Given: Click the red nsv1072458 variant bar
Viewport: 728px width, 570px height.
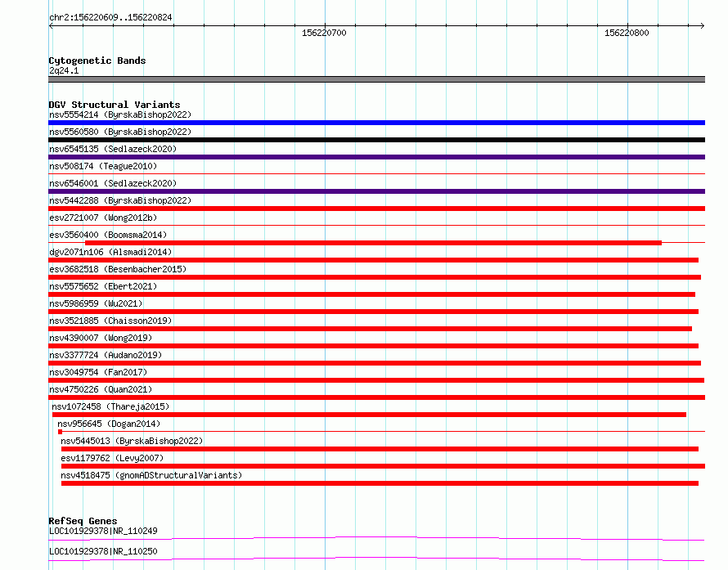Looking at the screenshot, I should 369,415.
